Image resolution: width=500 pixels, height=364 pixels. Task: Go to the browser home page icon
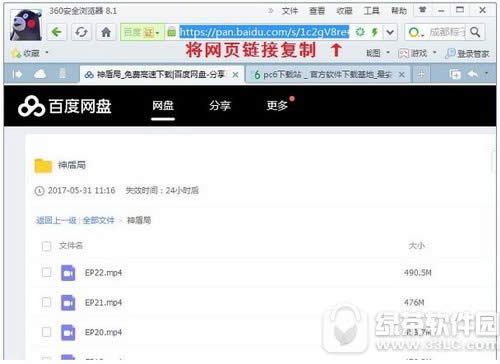click(x=106, y=32)
